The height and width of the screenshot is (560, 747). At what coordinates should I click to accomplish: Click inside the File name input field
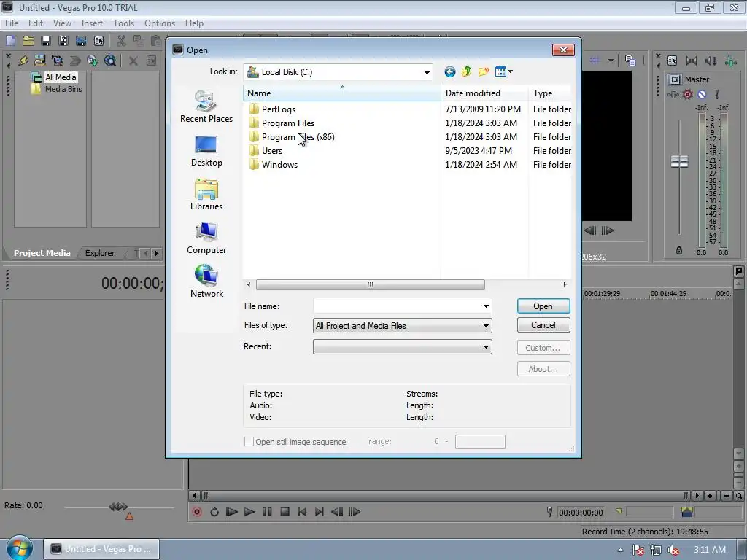coord(398,306)
